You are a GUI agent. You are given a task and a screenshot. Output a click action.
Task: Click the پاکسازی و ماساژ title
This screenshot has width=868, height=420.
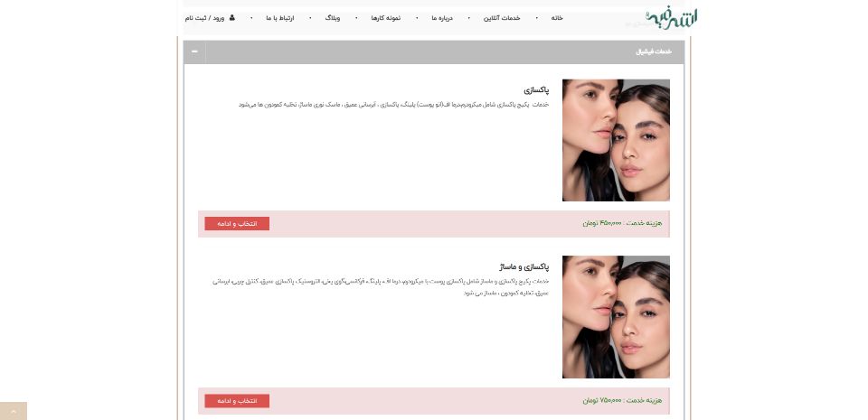(x=524, y=267)
